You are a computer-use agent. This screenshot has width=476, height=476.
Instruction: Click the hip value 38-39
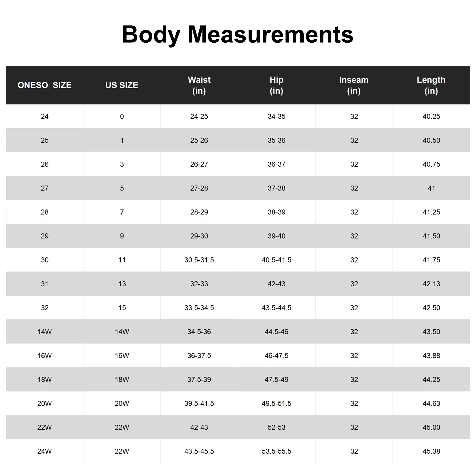click(x=276, y=212)
